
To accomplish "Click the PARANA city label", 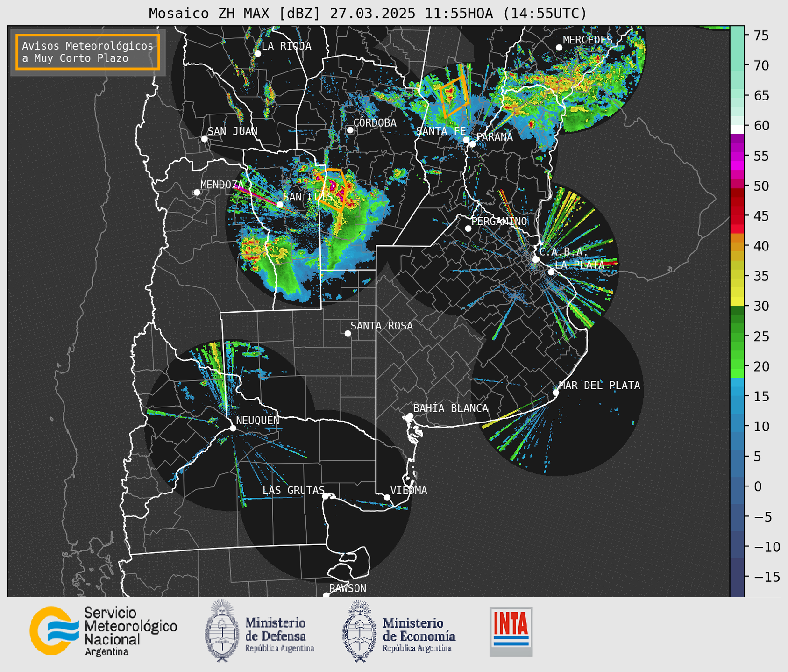I will (x=495, y=137).
